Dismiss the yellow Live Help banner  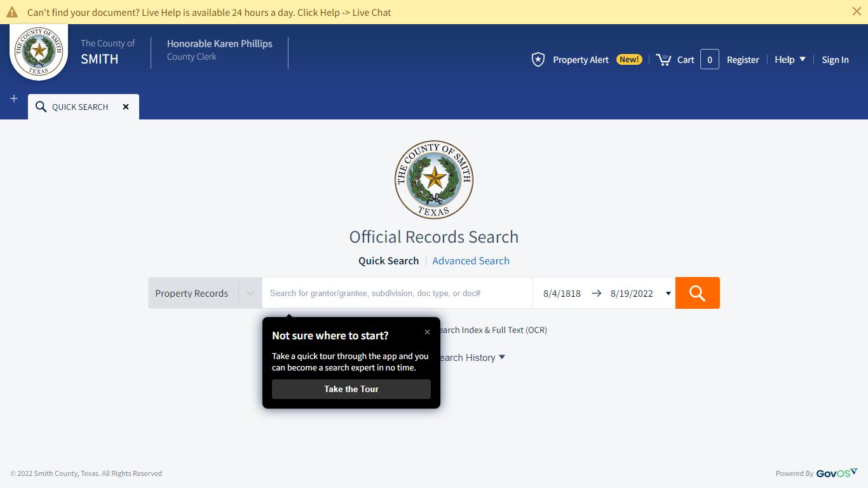856,11
